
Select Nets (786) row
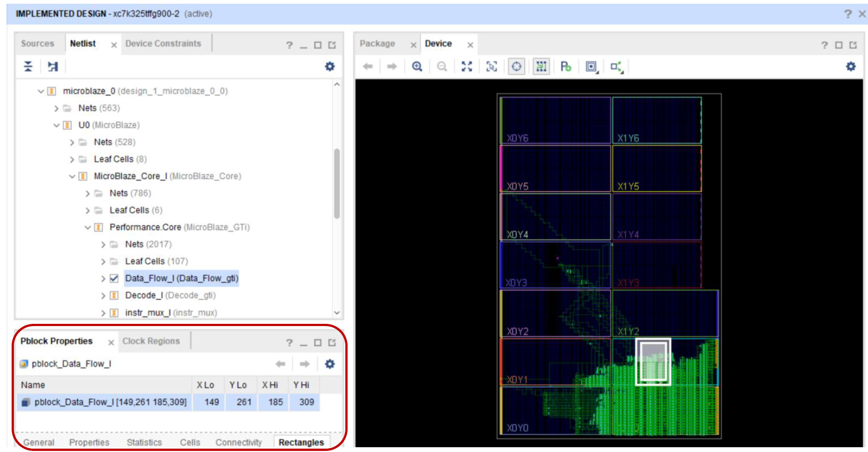(130, 194)
